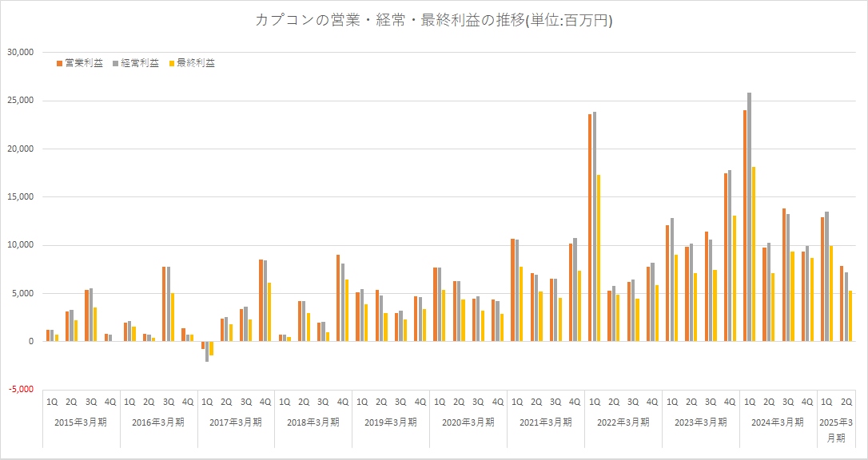Select the gray bar for 2025年3月期 1Q
The height and width of the screenshot is (460, 868).
(826, 276)
